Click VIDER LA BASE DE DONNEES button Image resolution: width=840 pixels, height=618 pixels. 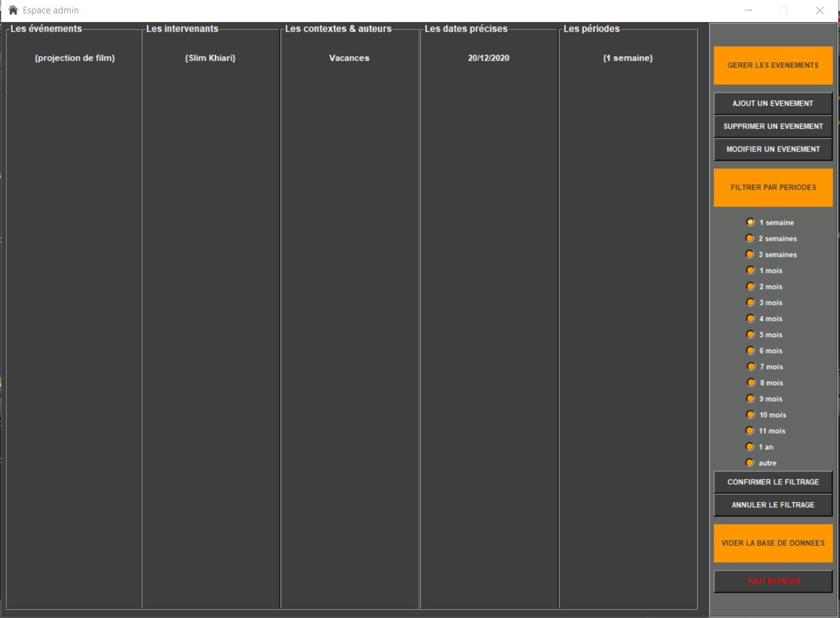click(773, 543)
